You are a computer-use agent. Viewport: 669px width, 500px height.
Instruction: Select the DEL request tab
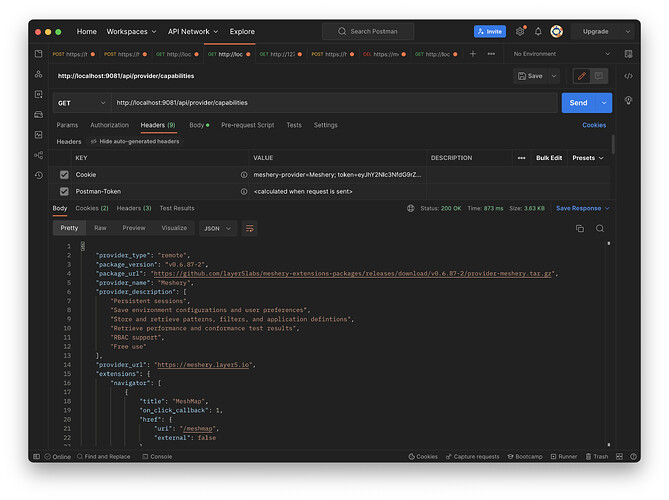[385, 54]
